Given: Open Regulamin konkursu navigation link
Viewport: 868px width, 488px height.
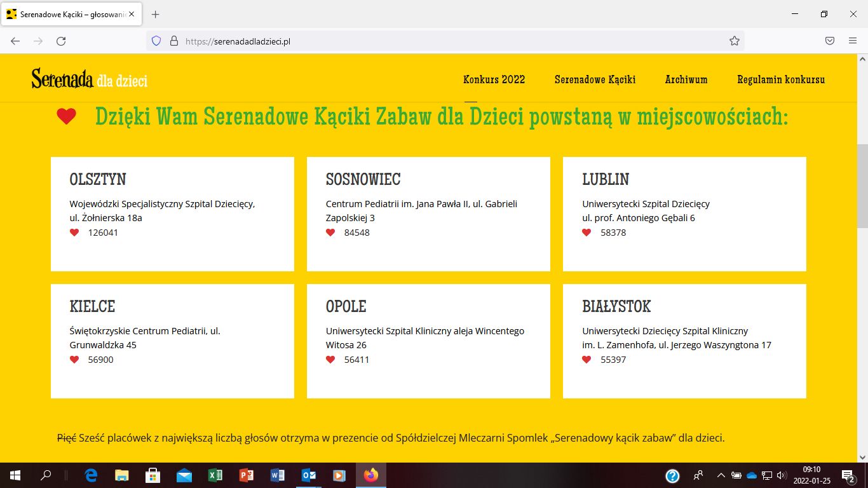Looking at the screenshot, I should [781, 79].
